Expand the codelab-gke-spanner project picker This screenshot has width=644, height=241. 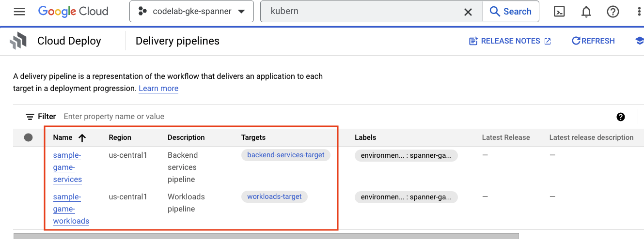click(191, 12)
